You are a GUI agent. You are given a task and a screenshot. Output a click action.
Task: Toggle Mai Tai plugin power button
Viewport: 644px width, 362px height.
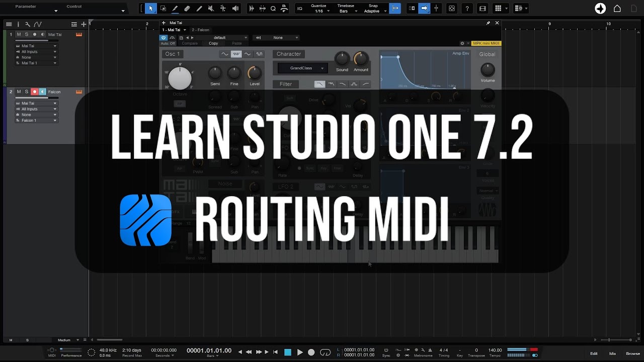click(164, 38)
